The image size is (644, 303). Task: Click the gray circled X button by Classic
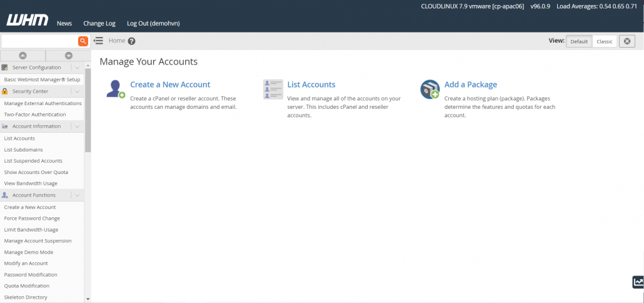(626, 41)
